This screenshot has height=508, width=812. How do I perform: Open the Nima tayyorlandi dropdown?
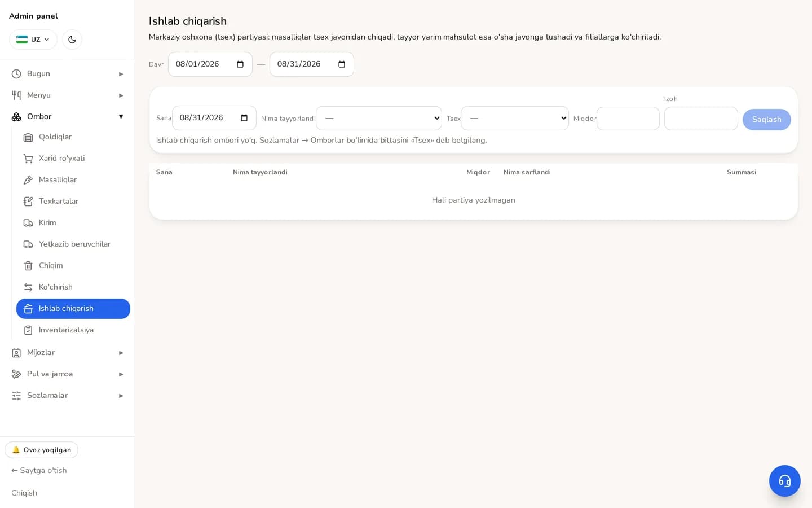[x=379, y=118]
